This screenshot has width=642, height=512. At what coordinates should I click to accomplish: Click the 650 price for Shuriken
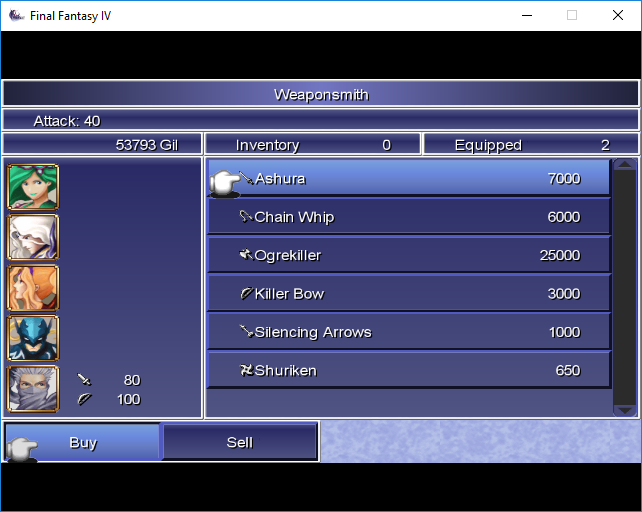568,370
